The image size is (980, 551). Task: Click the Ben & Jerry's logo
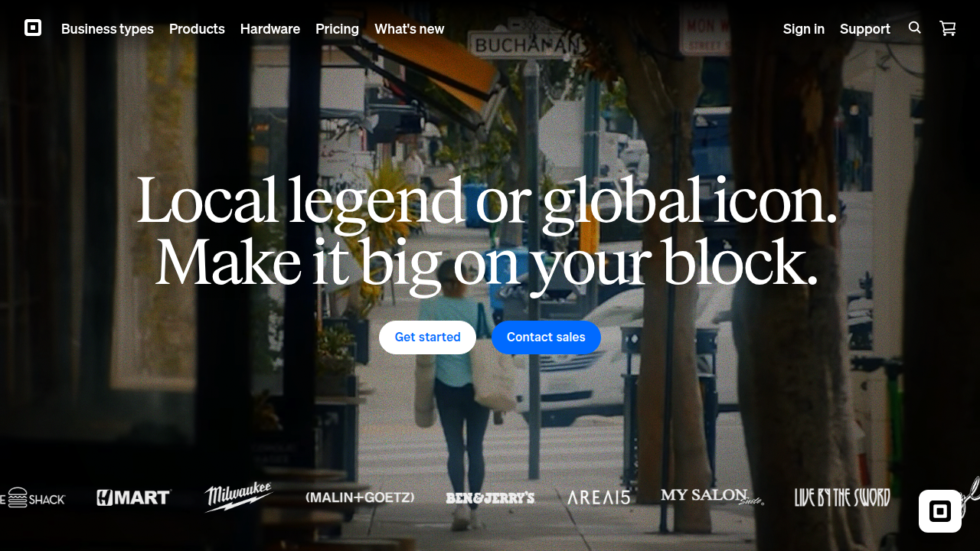pos(490,498)
